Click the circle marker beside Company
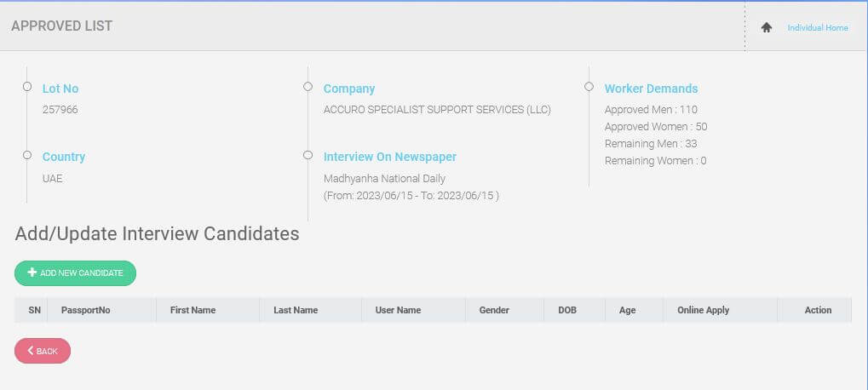Viewport: 868px width, 390px height. (308, 87)
